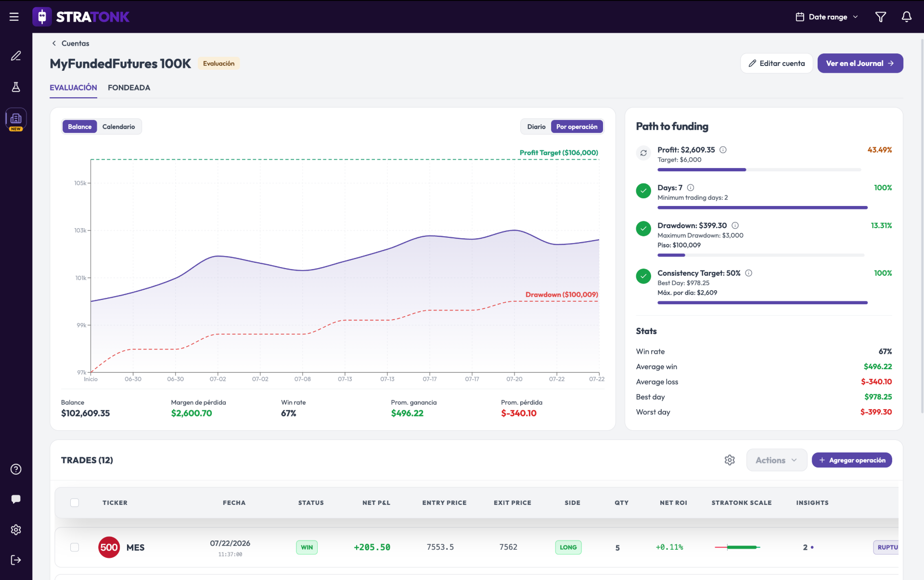Image resolution: width=924 pixels, height=580 pixels.
Task: Click Ver en el Journal button
Action: [x=860, y=64]
